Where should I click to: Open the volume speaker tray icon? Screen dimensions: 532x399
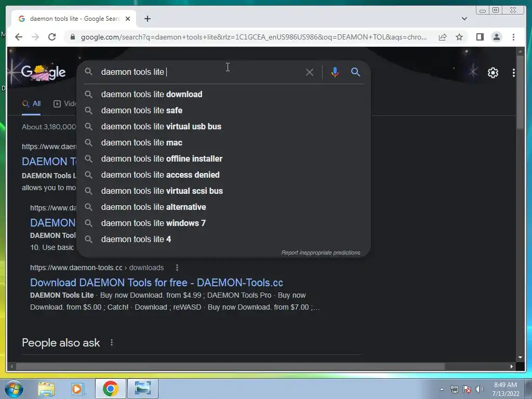480,389
